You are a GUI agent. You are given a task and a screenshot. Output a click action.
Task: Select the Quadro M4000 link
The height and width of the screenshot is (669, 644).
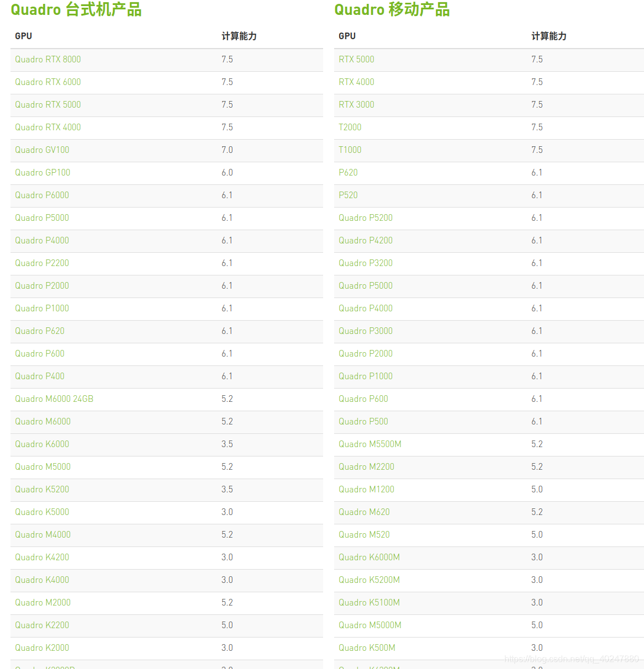pos(43,535)
